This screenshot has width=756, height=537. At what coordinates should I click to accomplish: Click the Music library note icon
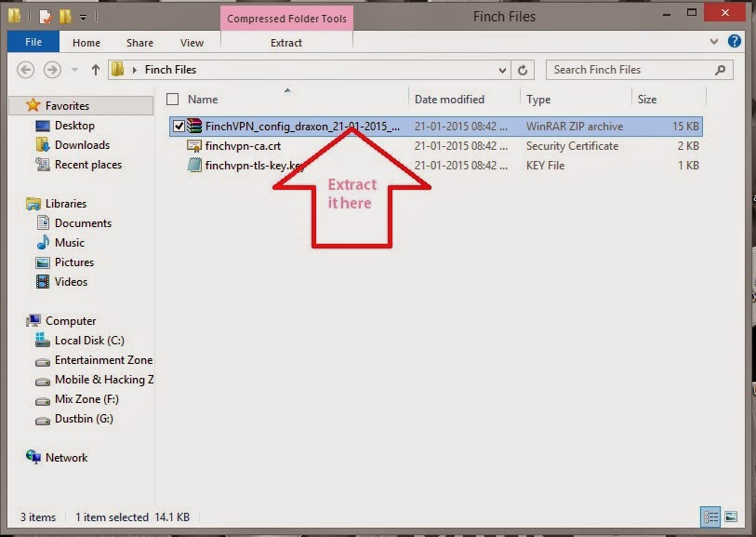(x=43, y=242)
